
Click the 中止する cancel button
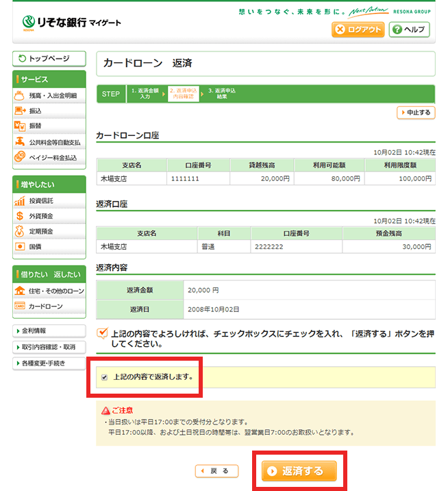pos(416,112)
